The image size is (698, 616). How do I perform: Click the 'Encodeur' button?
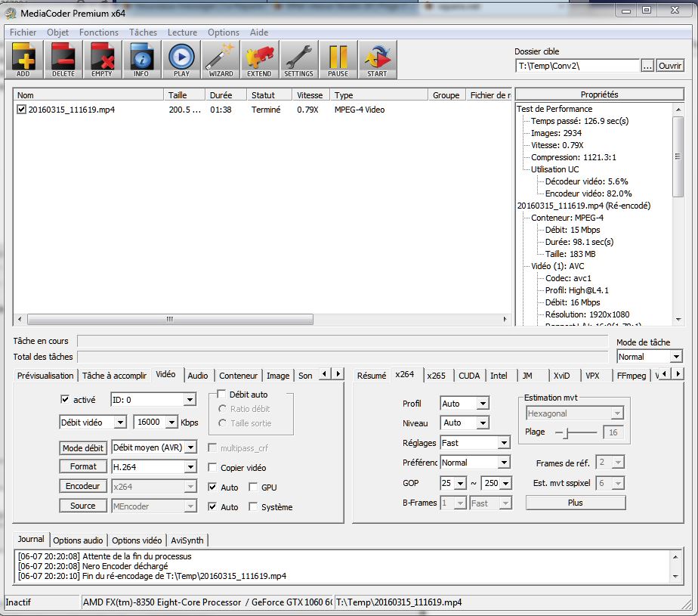coord(83,486)
